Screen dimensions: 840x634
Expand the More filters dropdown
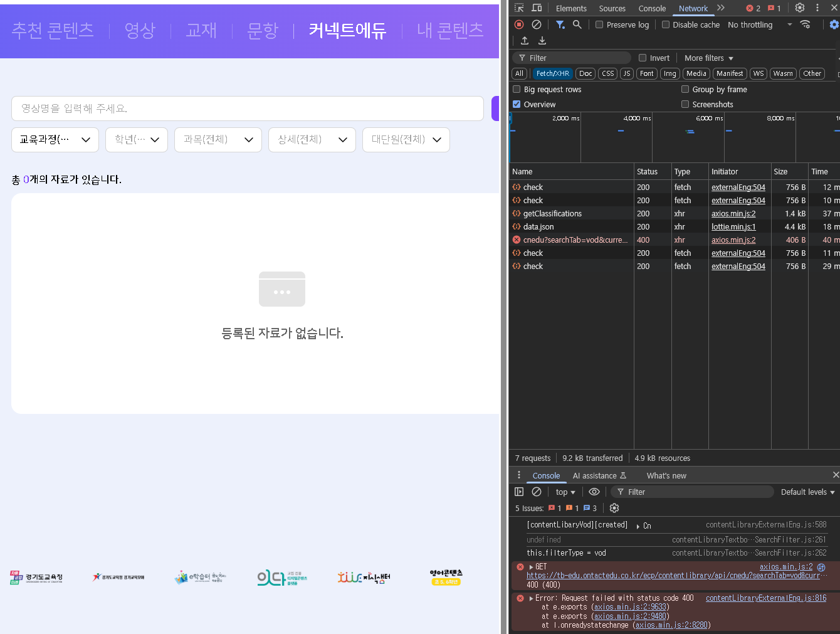tap(708, 58)
